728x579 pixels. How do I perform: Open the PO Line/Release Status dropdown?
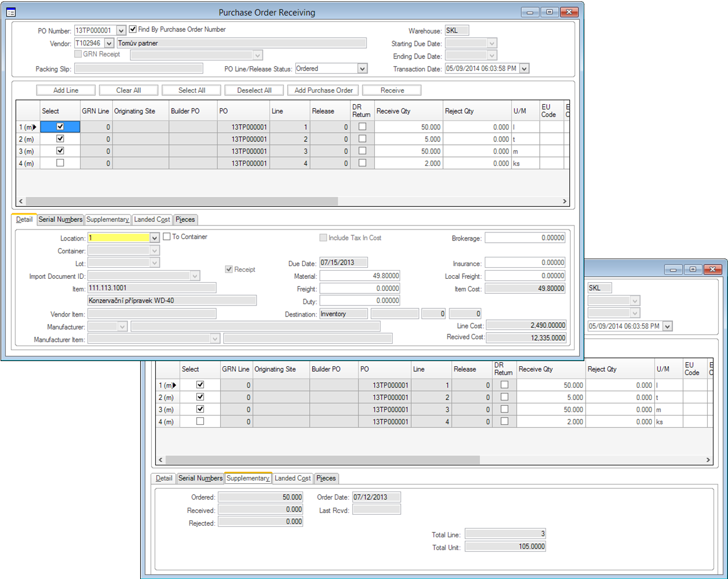click(363, 68)
